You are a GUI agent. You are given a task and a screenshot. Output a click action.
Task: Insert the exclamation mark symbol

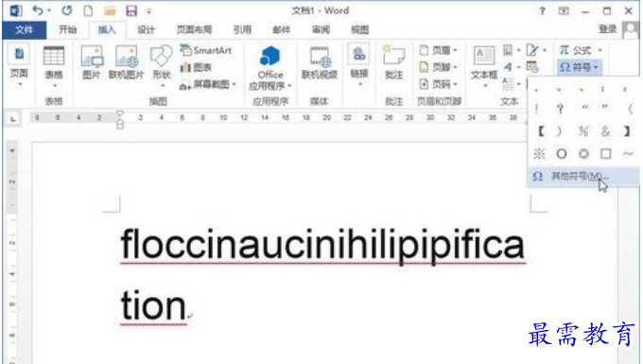(537, 109)
